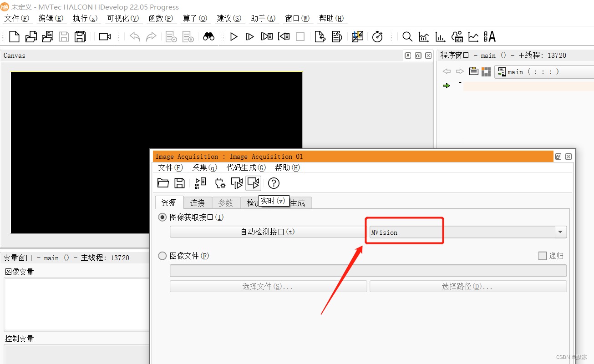Click the binoculars find icon

pyautogui.click(x=208, y=37)
